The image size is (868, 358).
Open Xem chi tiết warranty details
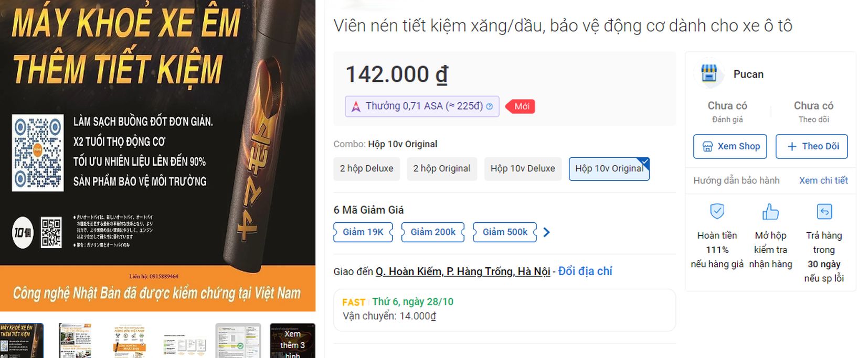click(x=823, y=180)
